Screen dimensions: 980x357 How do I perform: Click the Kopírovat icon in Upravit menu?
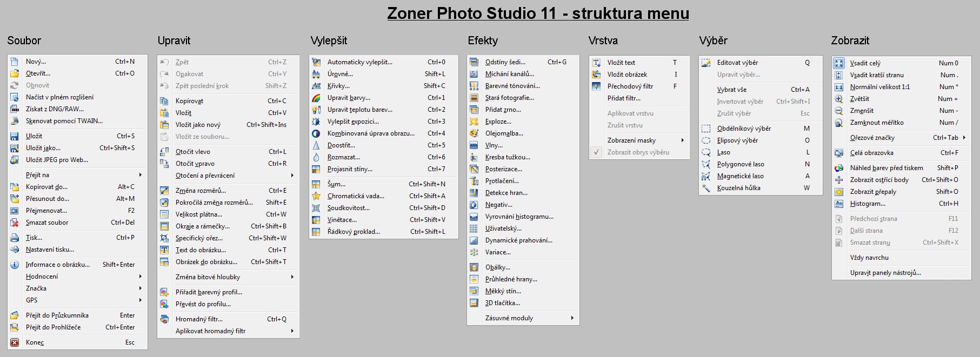coord(164,101)
